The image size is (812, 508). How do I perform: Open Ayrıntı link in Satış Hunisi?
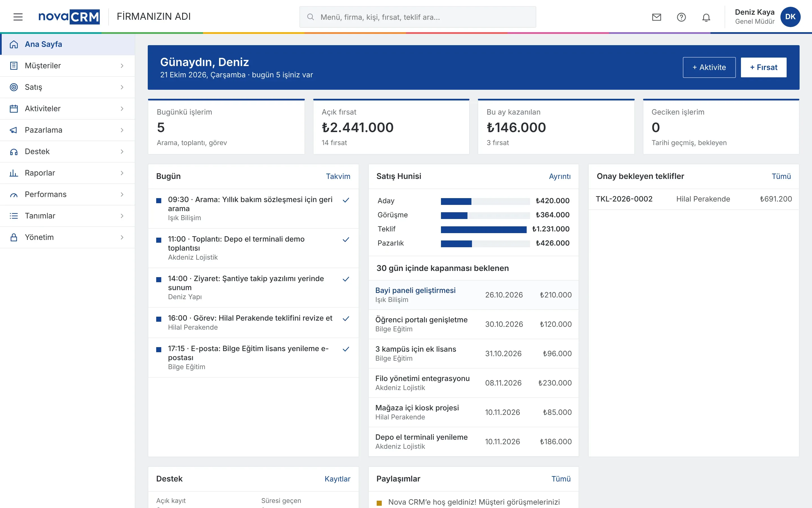coord(559,176)
